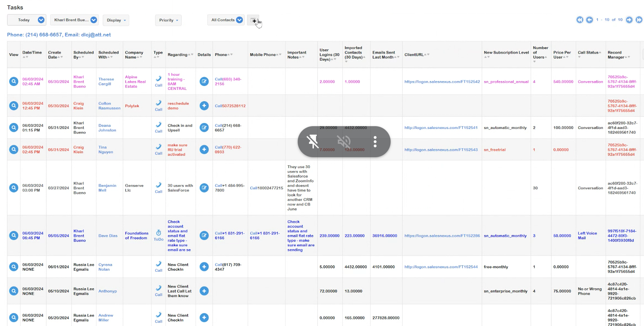Open view for Alpine Lakes Real Estate row
The image size is (644, 326).
[14, 81]
